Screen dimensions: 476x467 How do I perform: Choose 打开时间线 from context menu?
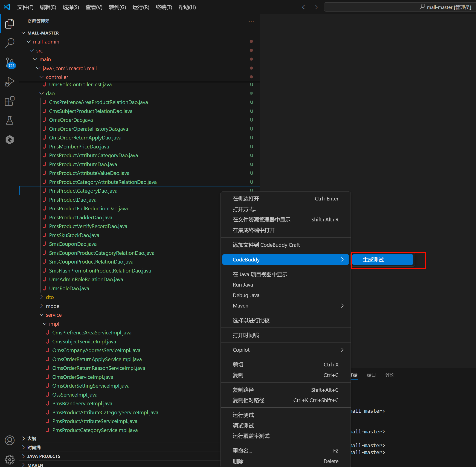click(285, 335)
